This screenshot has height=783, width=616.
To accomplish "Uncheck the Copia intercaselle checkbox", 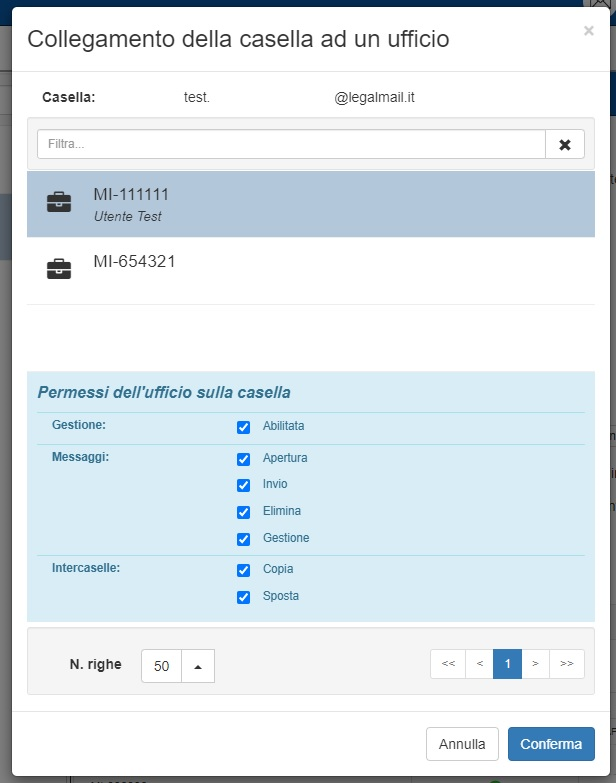I will tap(243, 570).
